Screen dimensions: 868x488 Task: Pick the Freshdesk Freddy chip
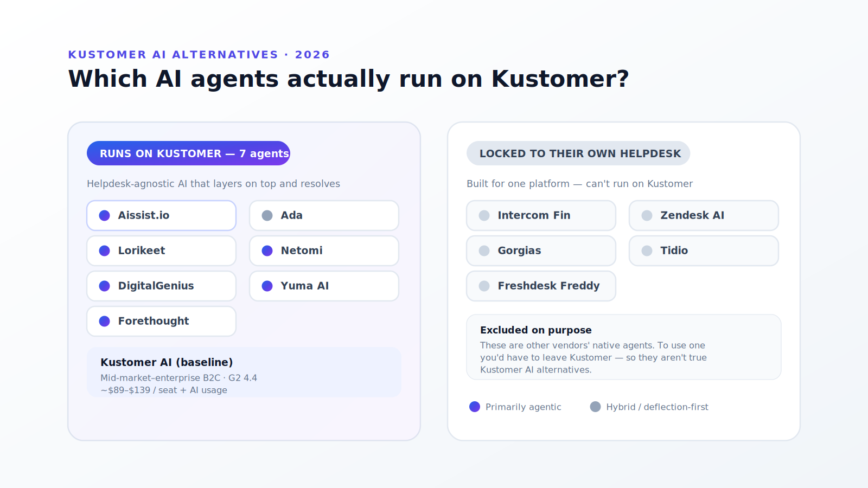pyautogui.click(x=541, y=286)
